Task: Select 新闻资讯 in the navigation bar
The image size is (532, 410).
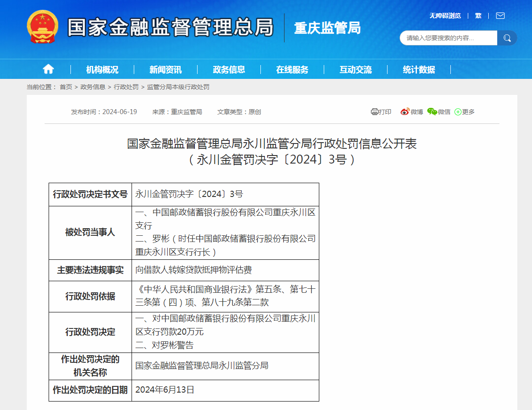Action: coord(165,69)
